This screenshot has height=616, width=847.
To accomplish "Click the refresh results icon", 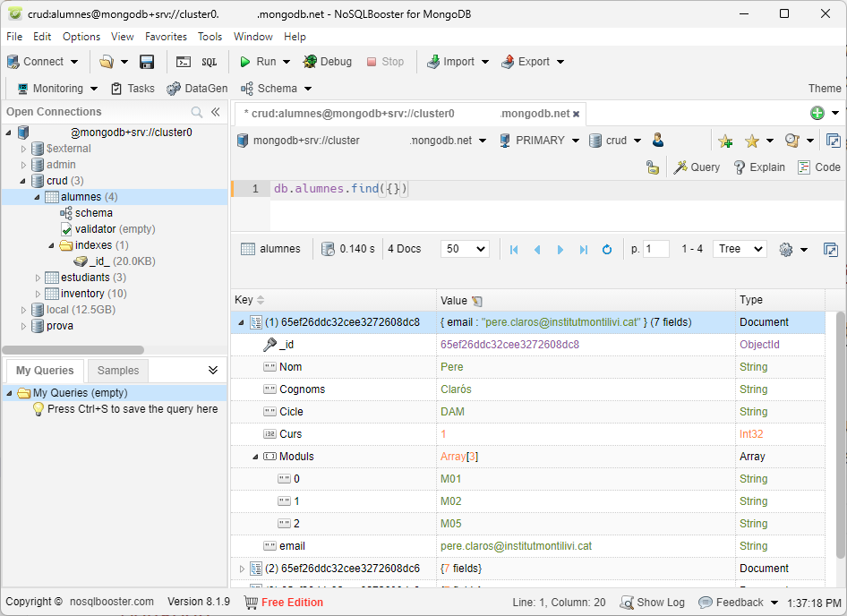I will (607, 249).
